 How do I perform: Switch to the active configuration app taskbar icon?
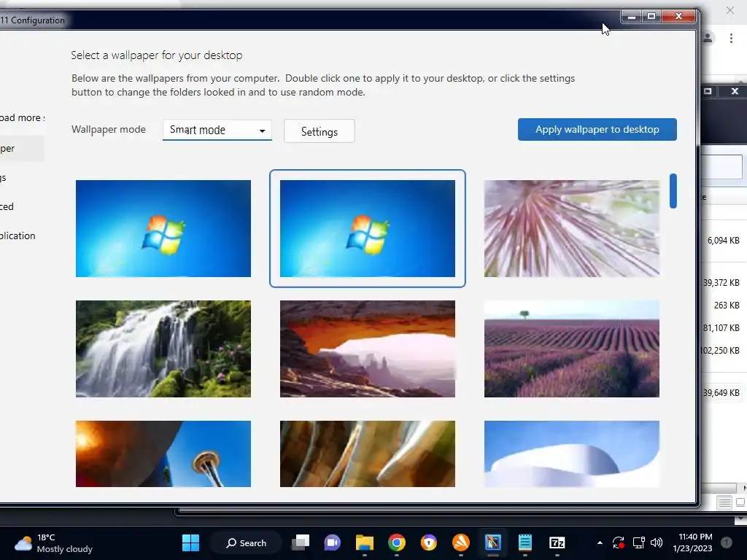point(493,542)
